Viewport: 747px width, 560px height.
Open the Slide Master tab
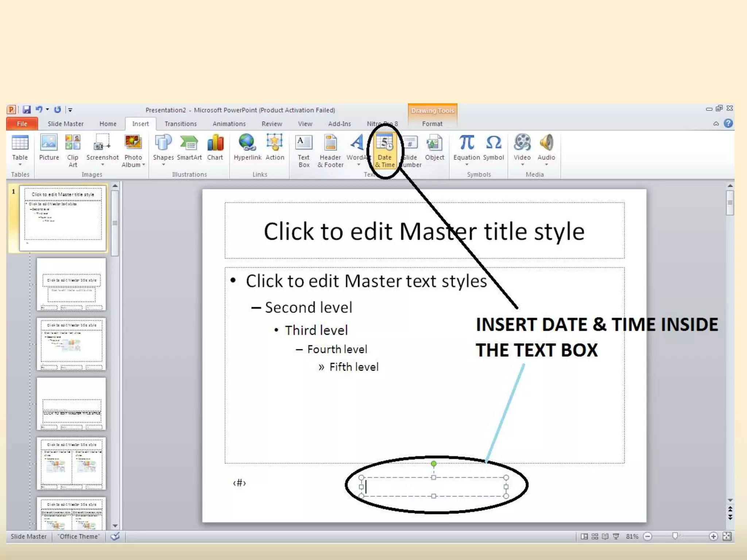click(x=65, y=124)
